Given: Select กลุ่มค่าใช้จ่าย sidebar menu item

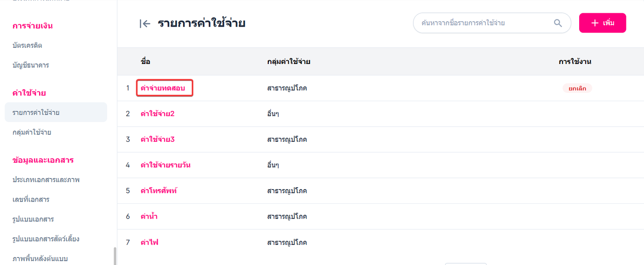Looking at the screenshot, I should point(32,132).
